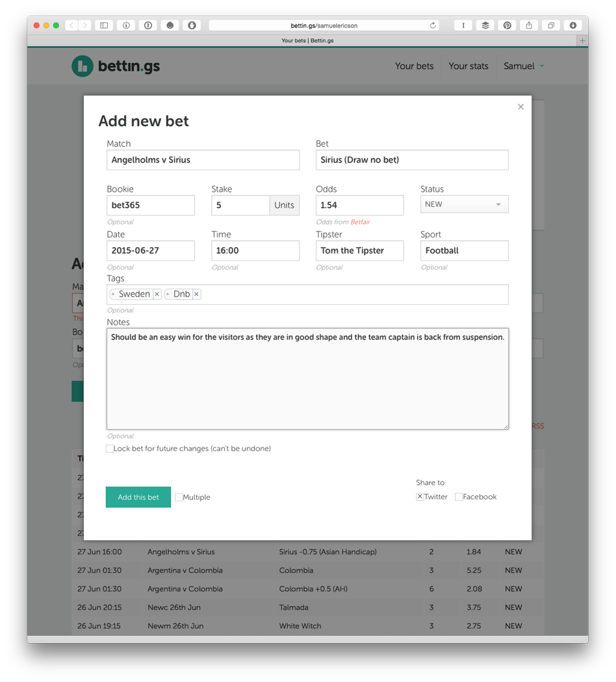Click the Date field 2015-06-27

point(151,250)
